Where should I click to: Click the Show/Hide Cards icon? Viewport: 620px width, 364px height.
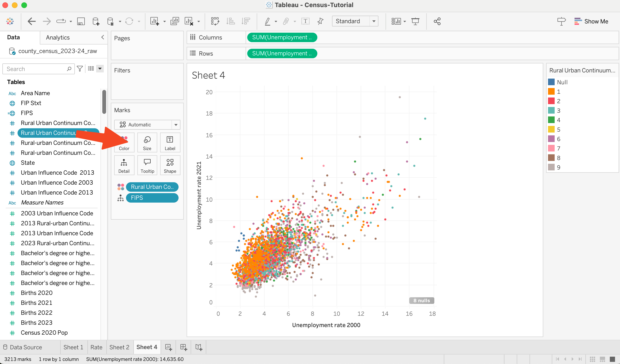coord(396,21)
